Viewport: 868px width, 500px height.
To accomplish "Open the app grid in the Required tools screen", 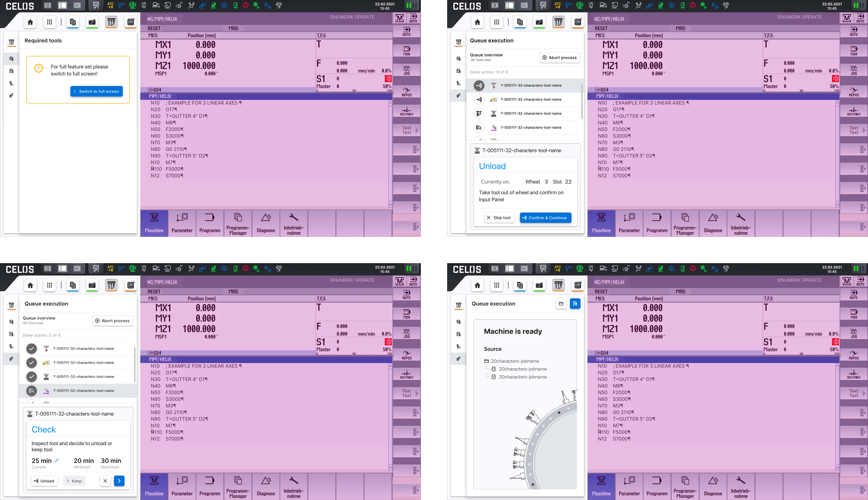I will 49,22.
